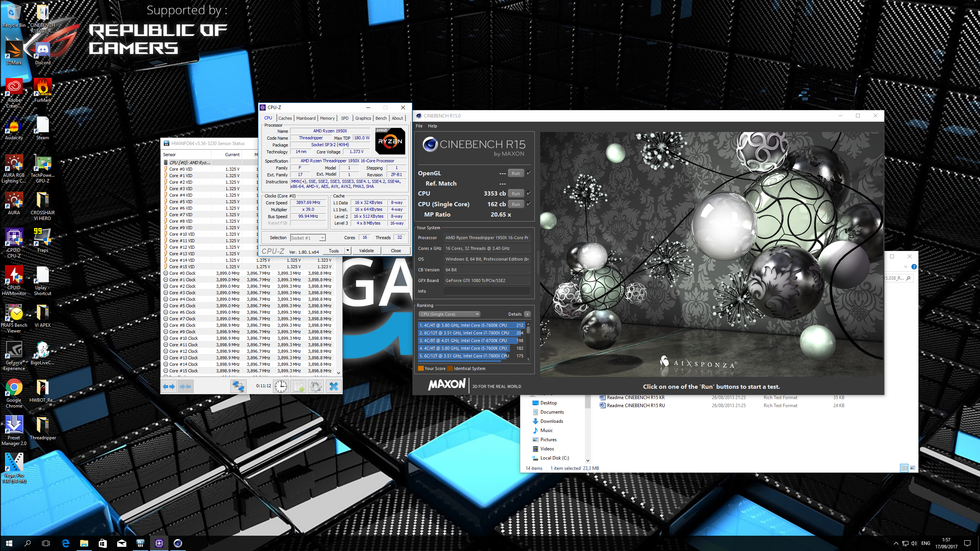Open AURA RGB Lighting Control shortcut
The height and width of the screenshot is (551, 980).
[x=14, y=168]
